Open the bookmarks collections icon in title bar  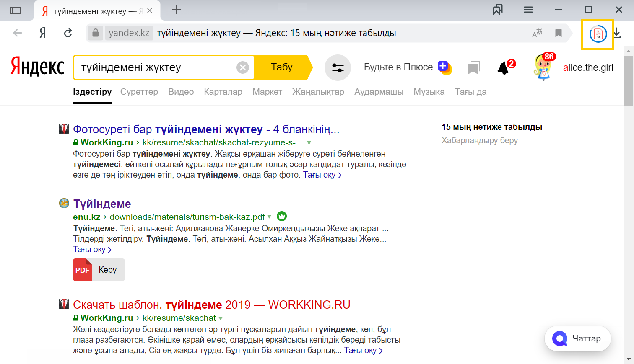click(498, 10)
